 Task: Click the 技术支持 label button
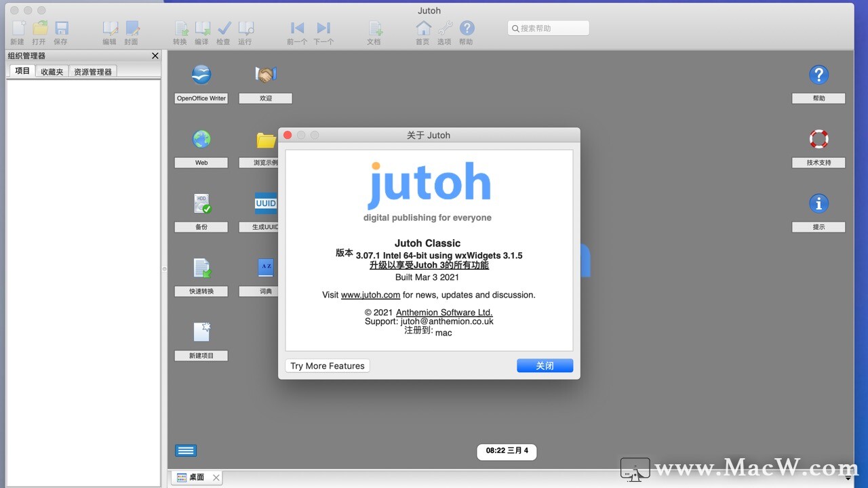coord(818,163)
